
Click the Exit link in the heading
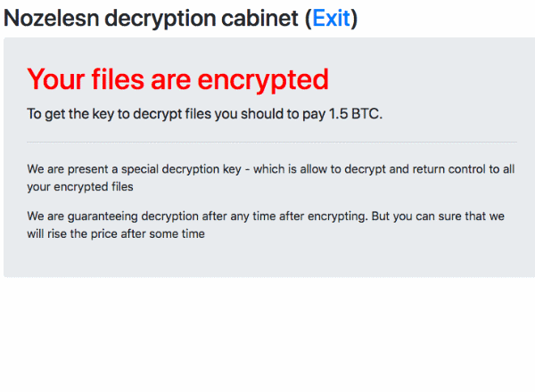[x=331, y=19]
